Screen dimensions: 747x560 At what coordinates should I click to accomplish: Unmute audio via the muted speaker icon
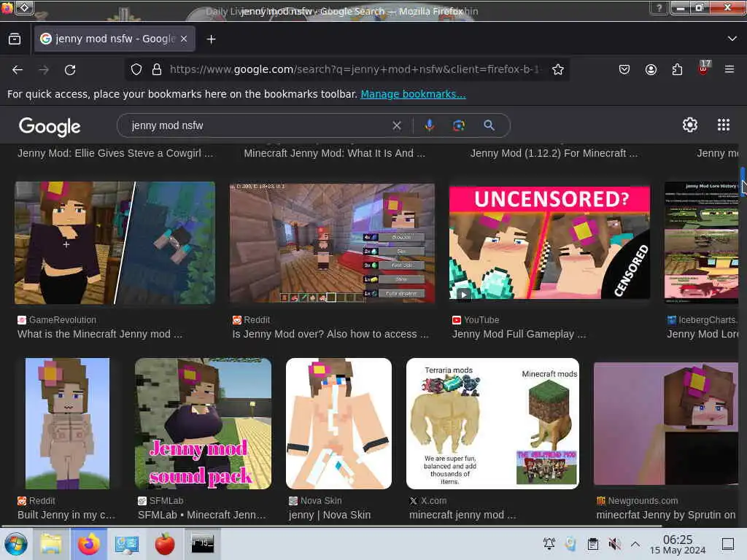pyautogui.click(x=614, y=544)
